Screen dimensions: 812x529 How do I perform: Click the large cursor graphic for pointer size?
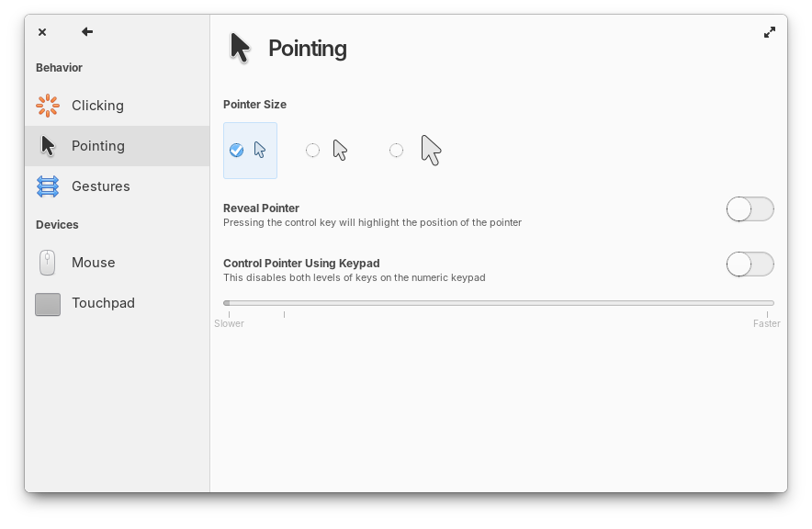point(430,147)
